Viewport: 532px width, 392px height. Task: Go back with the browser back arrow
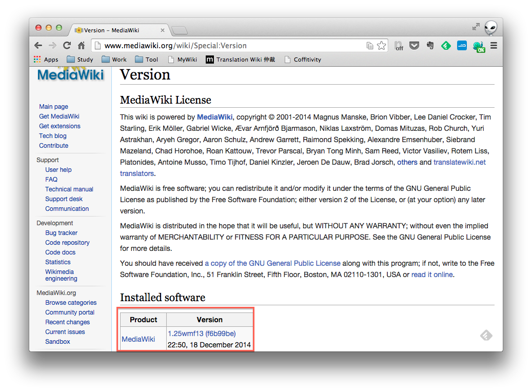click(x=38, y=46)
